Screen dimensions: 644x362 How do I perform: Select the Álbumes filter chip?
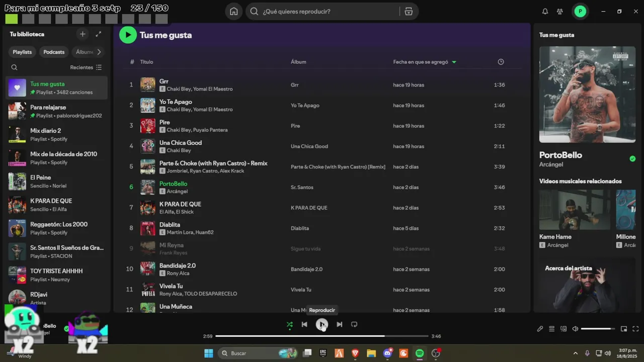[x=84, y=52]
